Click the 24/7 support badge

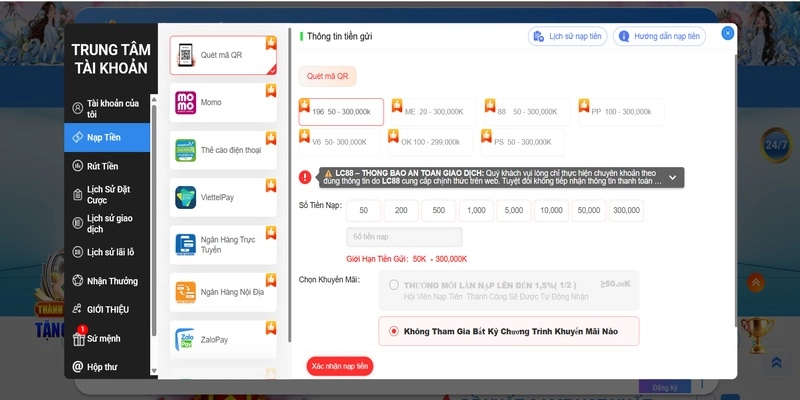pos(777,145)
